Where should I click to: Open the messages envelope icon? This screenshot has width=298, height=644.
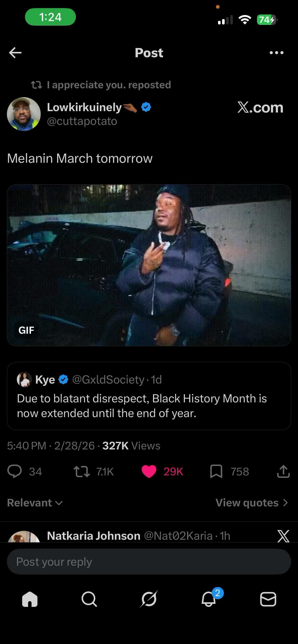coord(268,599)
